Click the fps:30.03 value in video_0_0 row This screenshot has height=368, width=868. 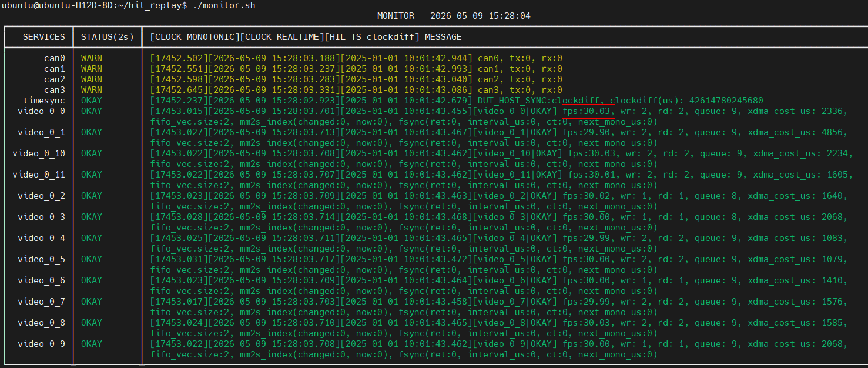click(588, 111)
